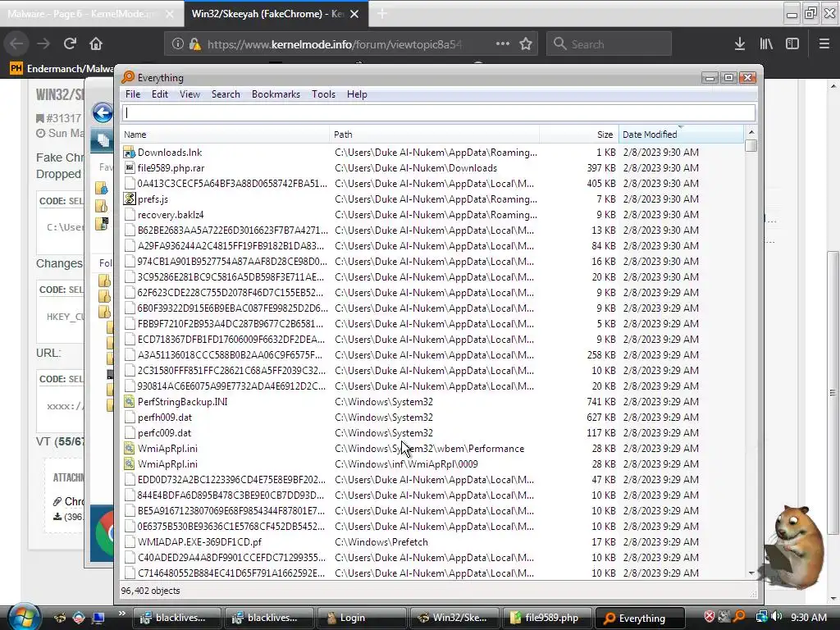This screenshot has width=840, height=630.
Task: Reload the page in Firefox
Action: pos(70,43)
